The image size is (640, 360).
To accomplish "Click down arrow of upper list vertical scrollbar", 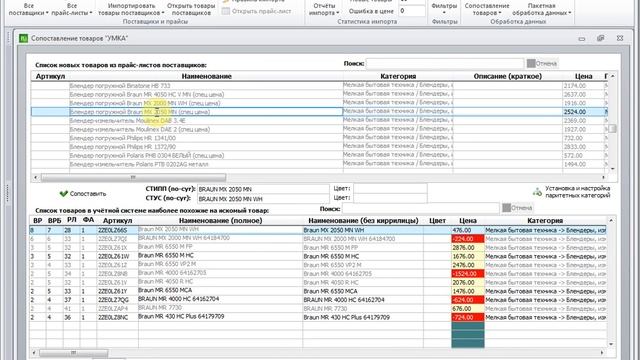I will pyautogui.click(x=612, y=169).
